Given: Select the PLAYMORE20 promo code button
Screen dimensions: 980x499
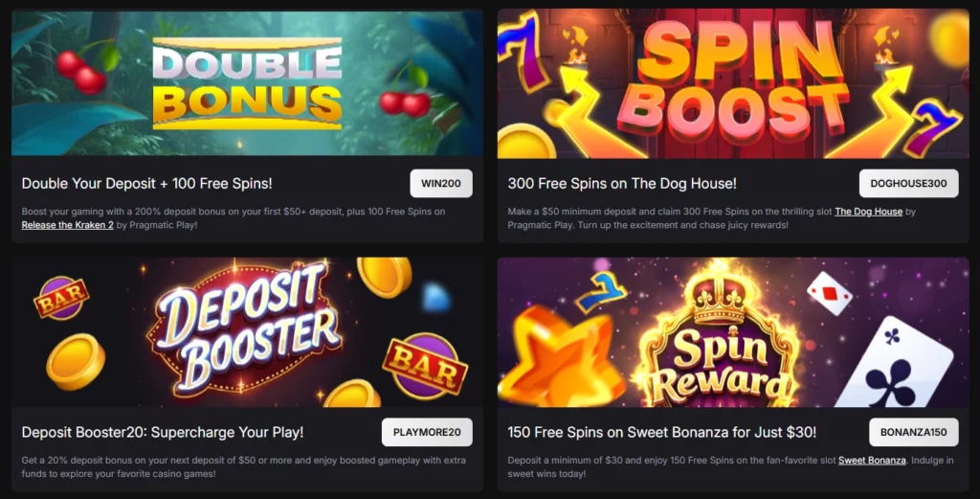Looking at the screenshot, I should click(427, 432).
